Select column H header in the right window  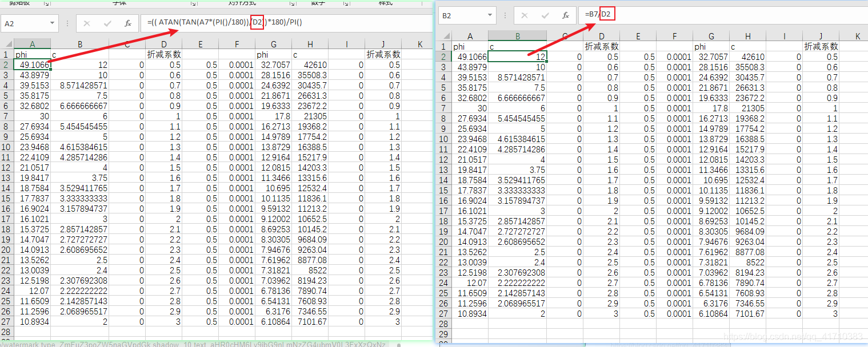[748, 36]
